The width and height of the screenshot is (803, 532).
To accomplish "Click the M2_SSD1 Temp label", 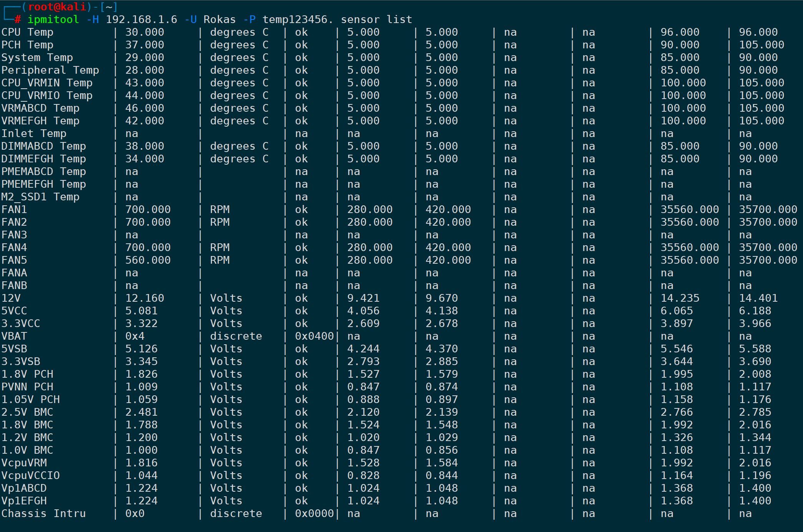I will 40,197.
